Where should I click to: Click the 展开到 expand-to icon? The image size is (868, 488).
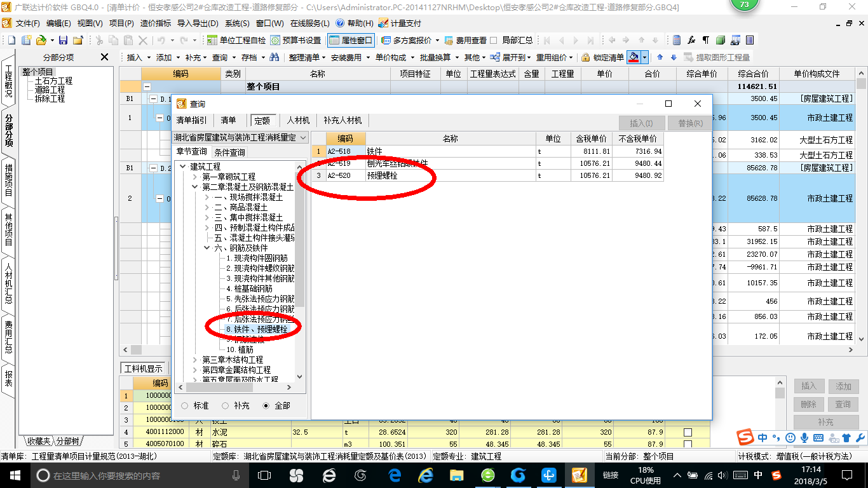pyautogui.click(x=494, y=57)
